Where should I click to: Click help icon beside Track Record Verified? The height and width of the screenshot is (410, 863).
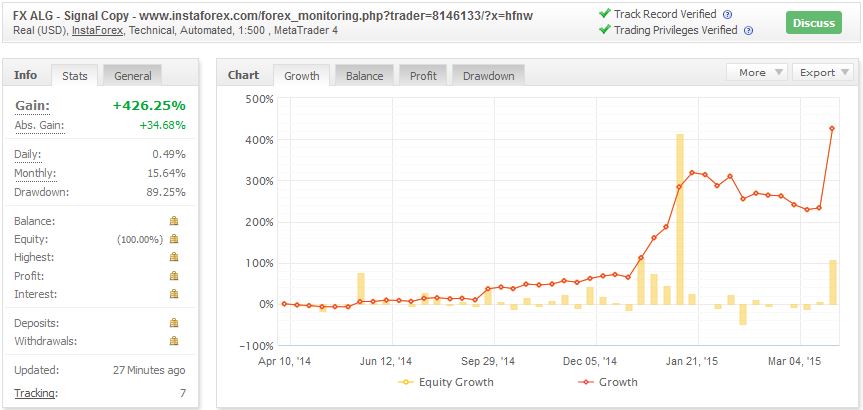pyautogui.click(x=728, y=15)
